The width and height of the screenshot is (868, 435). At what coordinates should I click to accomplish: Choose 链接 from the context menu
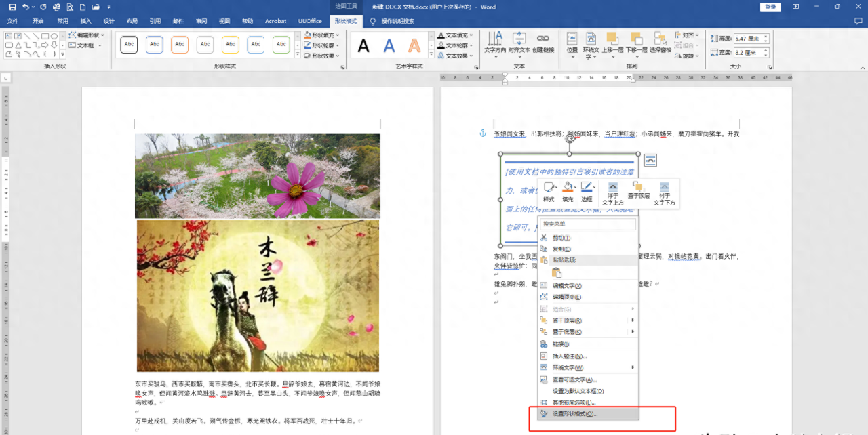(588, 344)
